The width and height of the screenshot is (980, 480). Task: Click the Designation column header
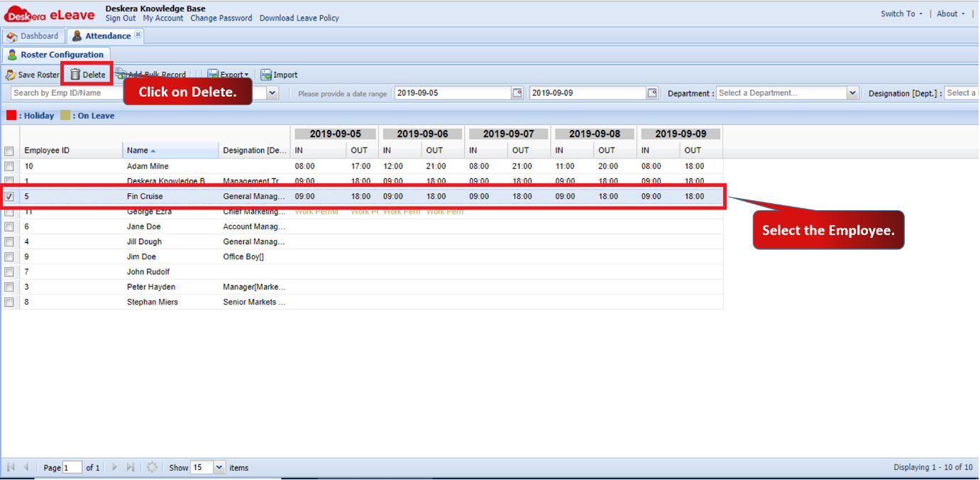[x=255, y=151]
